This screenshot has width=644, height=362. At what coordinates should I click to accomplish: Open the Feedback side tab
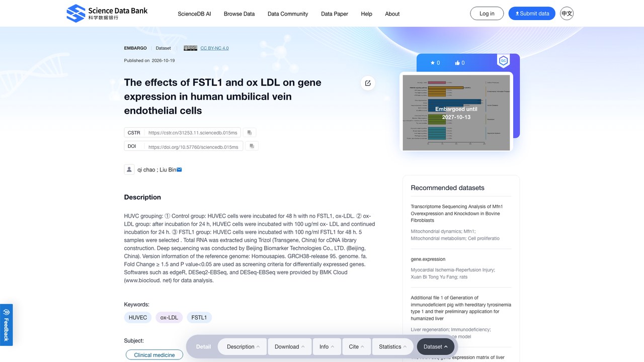click(x=6, y=325)
